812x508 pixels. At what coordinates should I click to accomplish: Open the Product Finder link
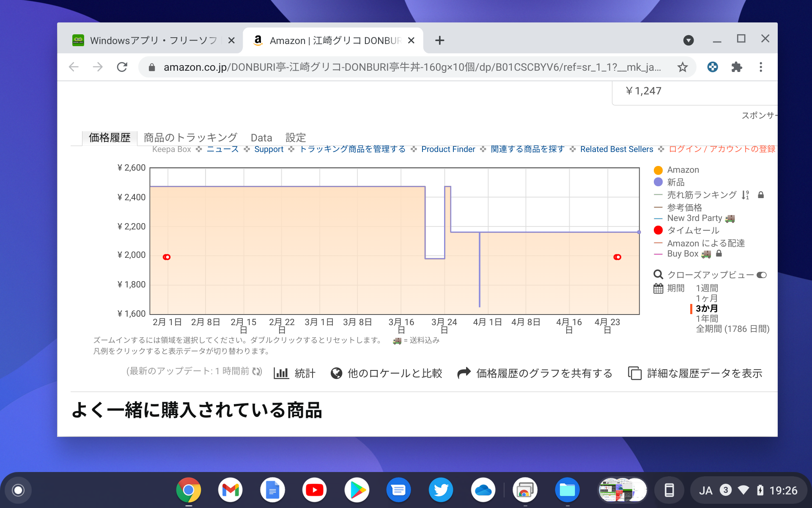point(448,149)
